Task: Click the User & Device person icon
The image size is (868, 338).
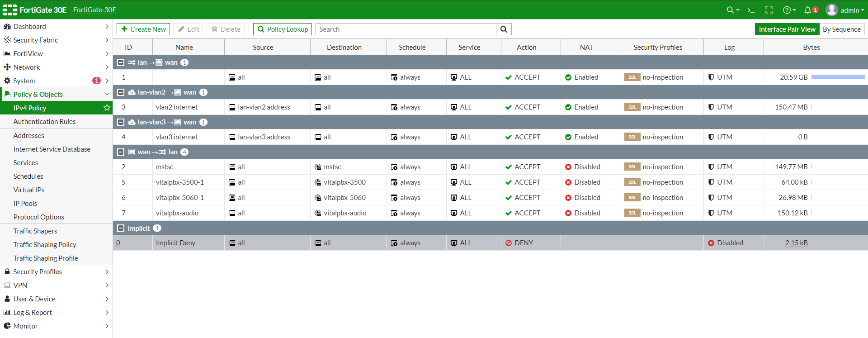Action: pos(7,299)
